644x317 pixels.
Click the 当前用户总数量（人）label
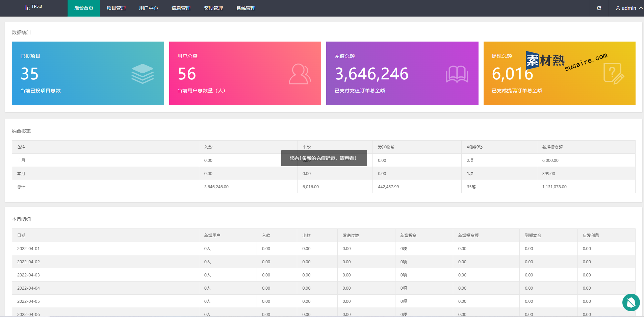tap(202, 91)
